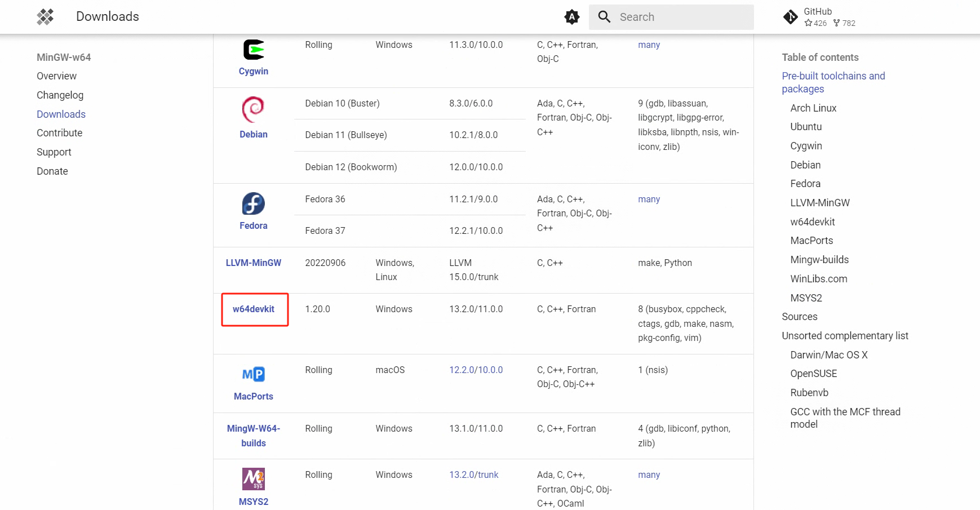The height and width of the screenshot is (510, 980).
Task: Go to Support in left navigation
Action: 54,152
